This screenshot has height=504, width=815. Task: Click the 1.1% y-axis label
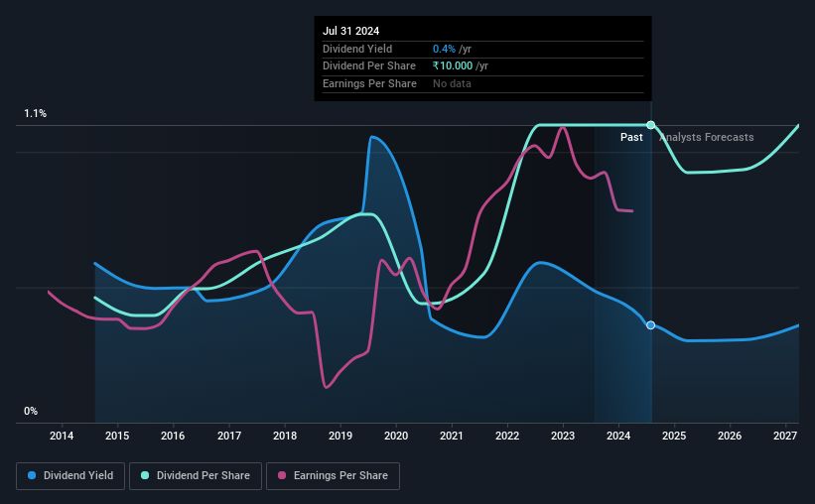point(36,114)
